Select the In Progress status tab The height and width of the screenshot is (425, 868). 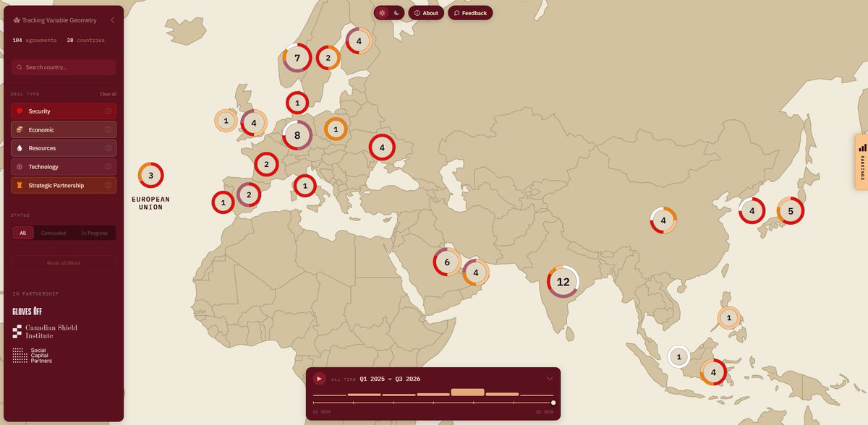point(94,233)
